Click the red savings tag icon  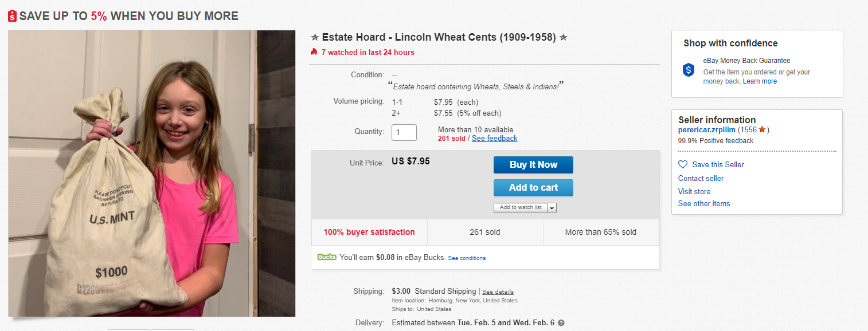(13, 16)
